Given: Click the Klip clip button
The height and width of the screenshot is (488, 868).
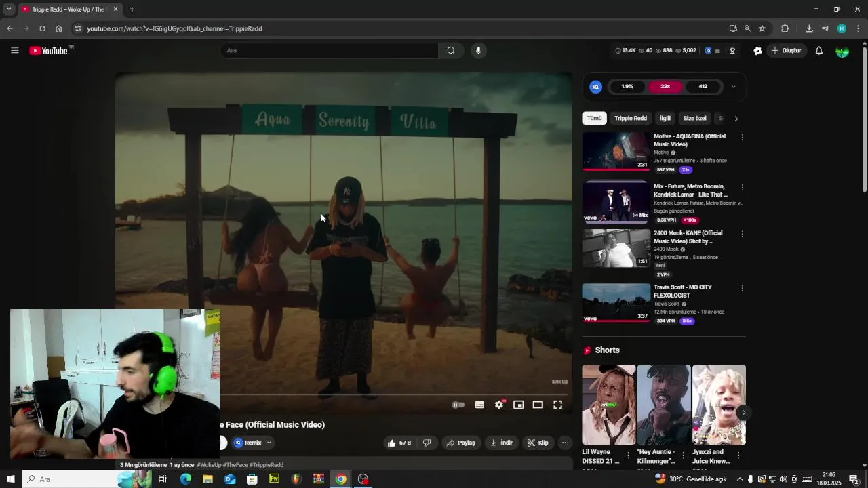Looking at the screenshot, I should coord(538,443).
